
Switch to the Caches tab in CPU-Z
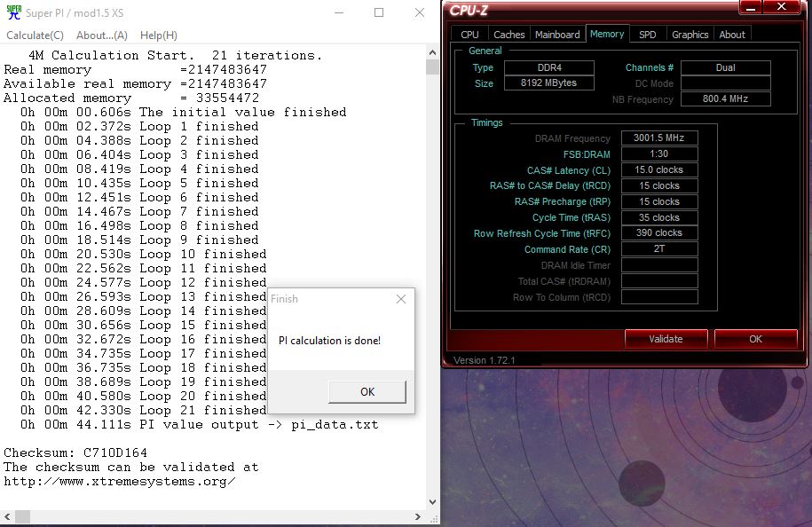click(x=509, y=35)
